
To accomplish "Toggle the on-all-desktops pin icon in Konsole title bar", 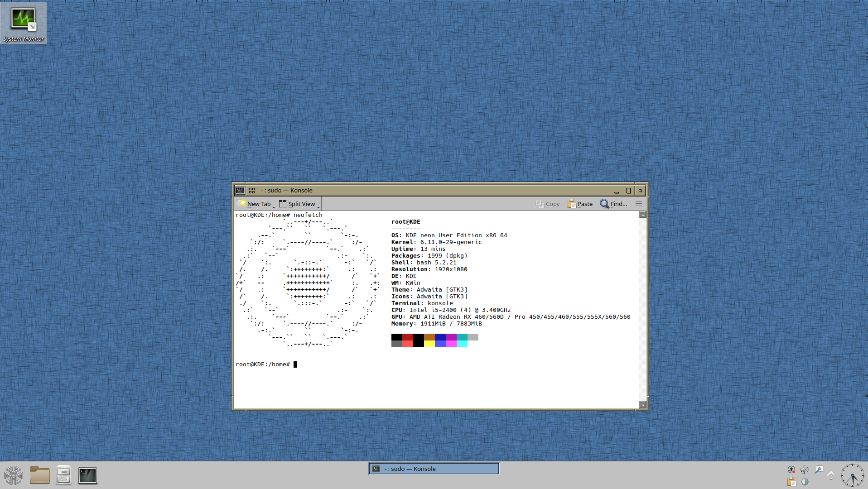I will [252, 191].
